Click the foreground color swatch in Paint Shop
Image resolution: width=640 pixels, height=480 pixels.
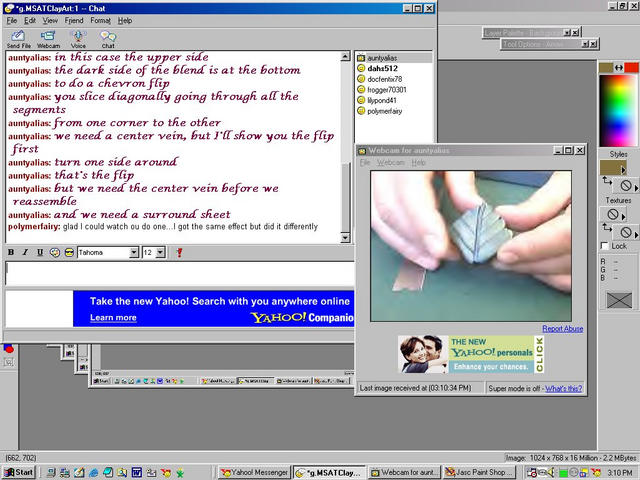pyautogui.click(x=606, y=68)
